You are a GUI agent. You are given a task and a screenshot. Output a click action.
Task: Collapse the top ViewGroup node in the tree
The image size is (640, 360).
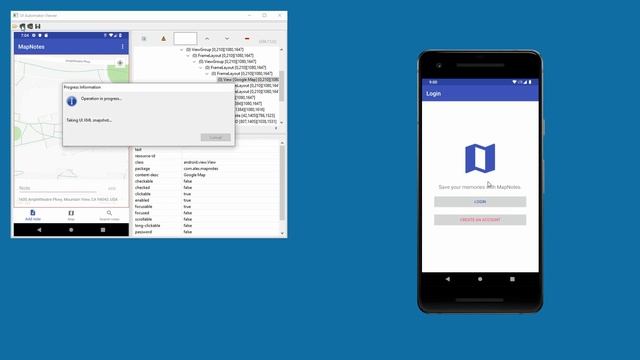tap(182, 49)
